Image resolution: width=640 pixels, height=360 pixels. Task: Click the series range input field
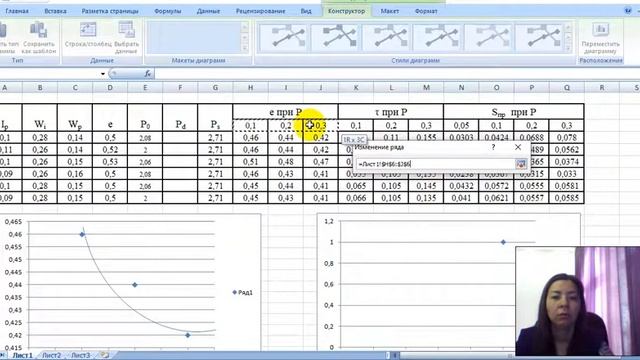click(x=435, y=164)
